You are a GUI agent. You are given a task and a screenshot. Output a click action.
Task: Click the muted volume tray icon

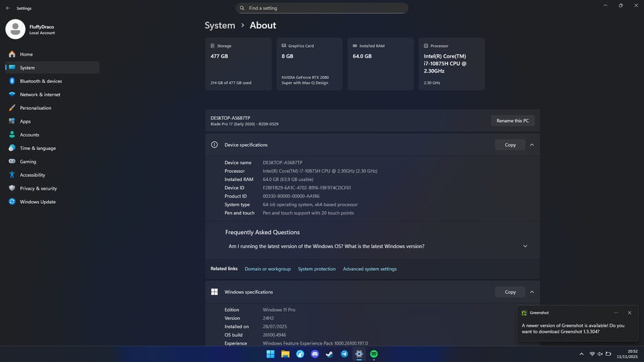[600, 354]
